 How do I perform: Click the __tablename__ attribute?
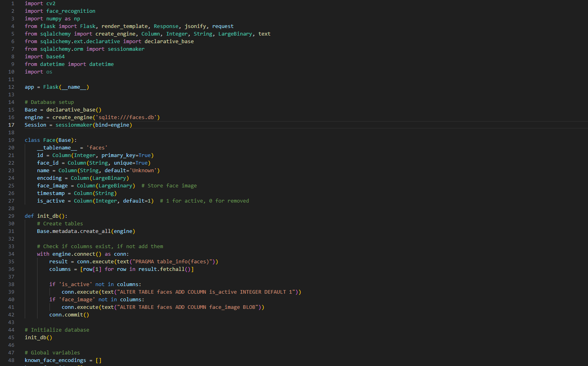[x=57, y=148]
